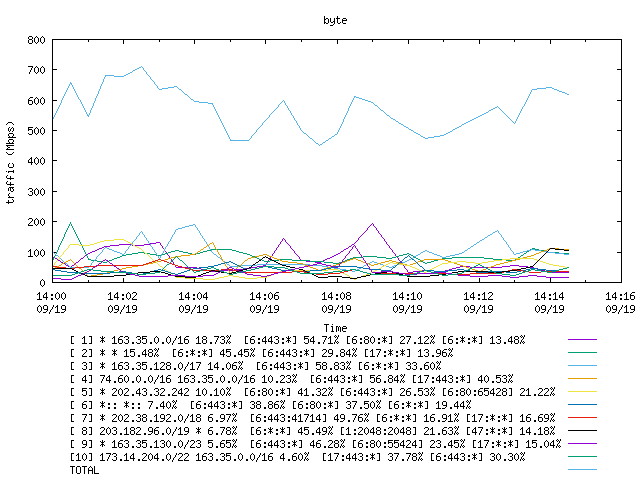Click the 14:14 09/19 time label
The height and width of the screenshot is (480, 640).
[x=549, y=302]
